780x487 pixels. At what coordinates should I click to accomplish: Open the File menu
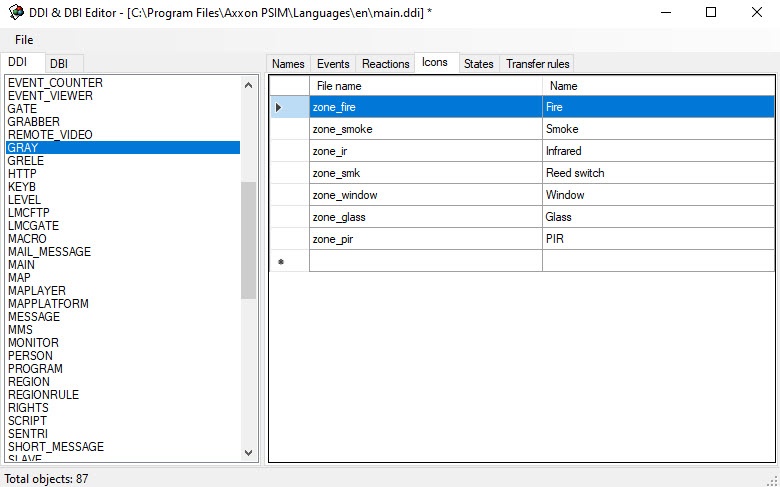point(24,40)
